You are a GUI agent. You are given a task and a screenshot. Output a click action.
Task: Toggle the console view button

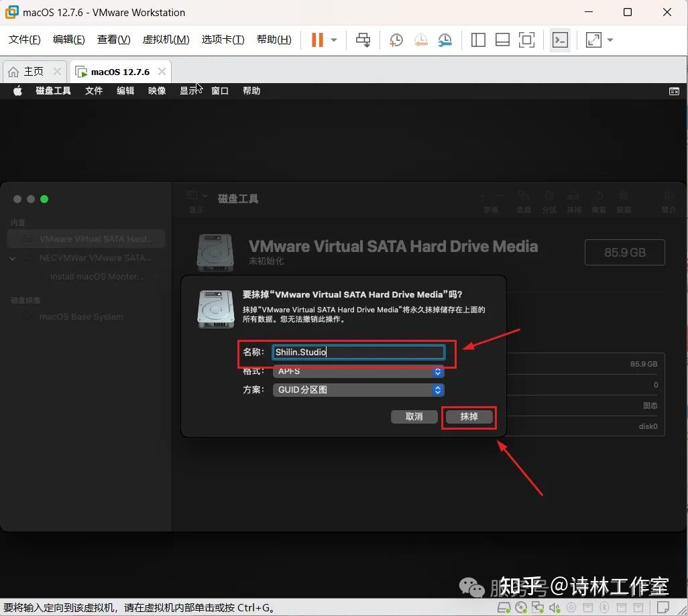click(561, 40)
